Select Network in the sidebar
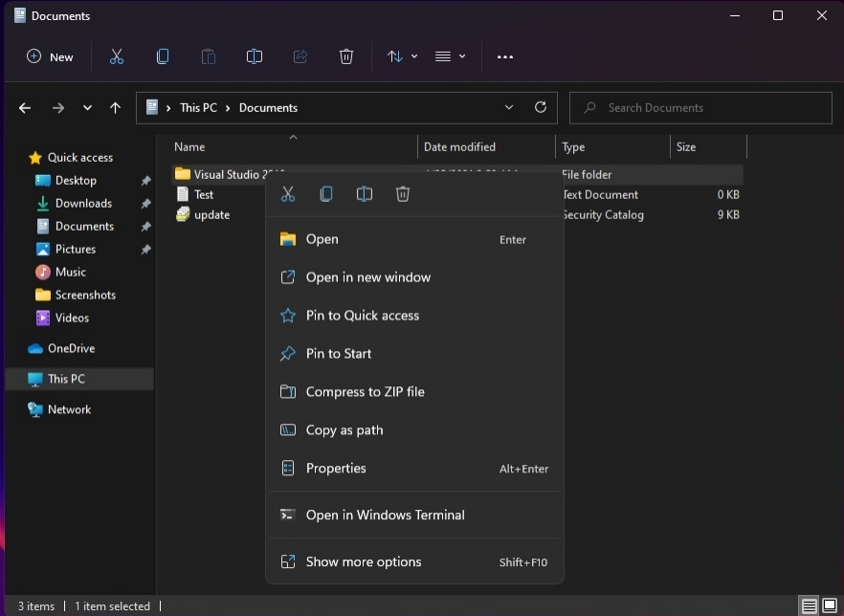Image resolution: width=844 pixels, height=616 pixels. 59,409
